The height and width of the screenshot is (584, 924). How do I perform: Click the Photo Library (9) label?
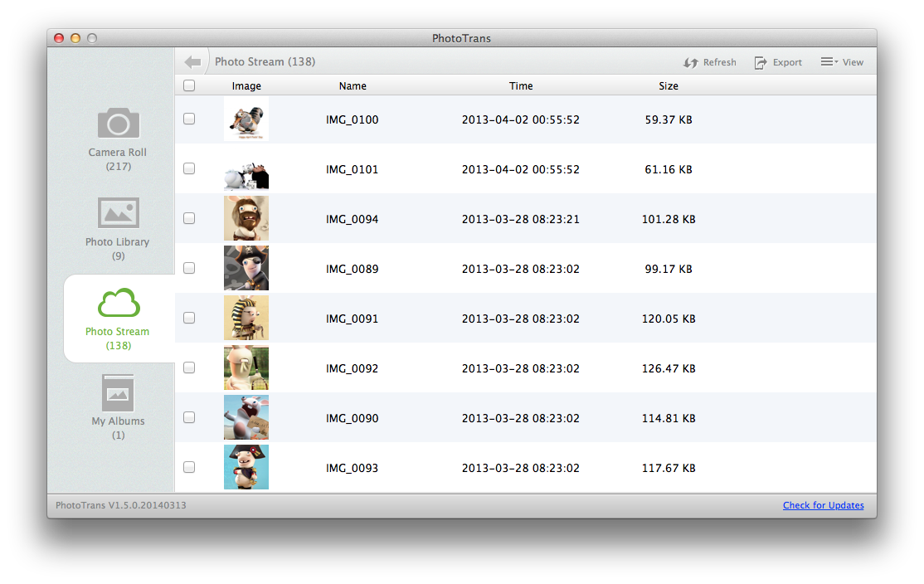click(x=117, y=249)
